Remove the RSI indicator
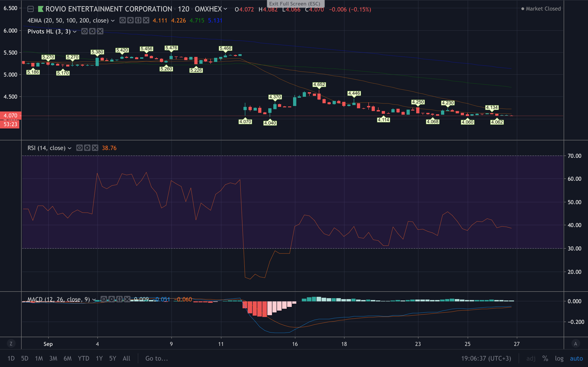Viewport: 588px width, 367px height. (x=95, y=148)
